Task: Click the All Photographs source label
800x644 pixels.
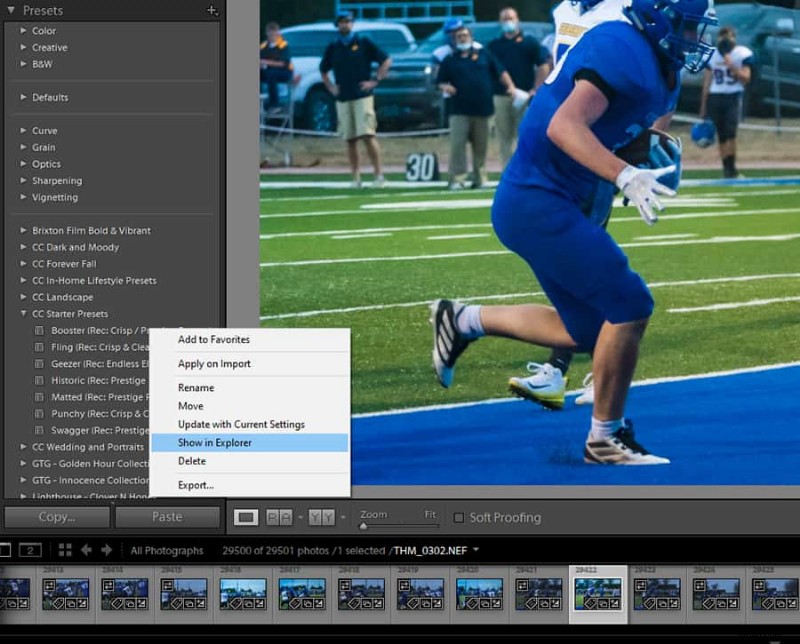Action: point(167,551)
